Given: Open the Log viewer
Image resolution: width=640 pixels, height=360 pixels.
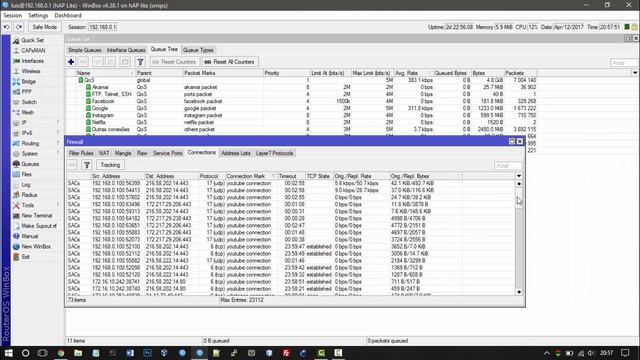Looking at the screenshot, I should pos(25,185).
